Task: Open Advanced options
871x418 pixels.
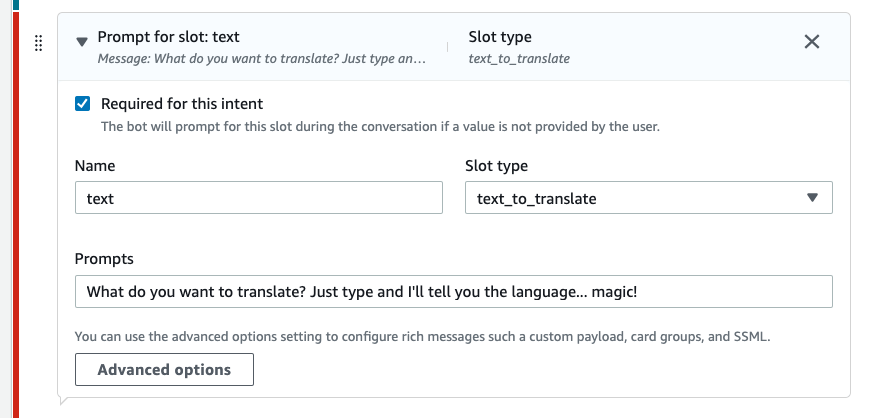Action: tap(164, 370)
